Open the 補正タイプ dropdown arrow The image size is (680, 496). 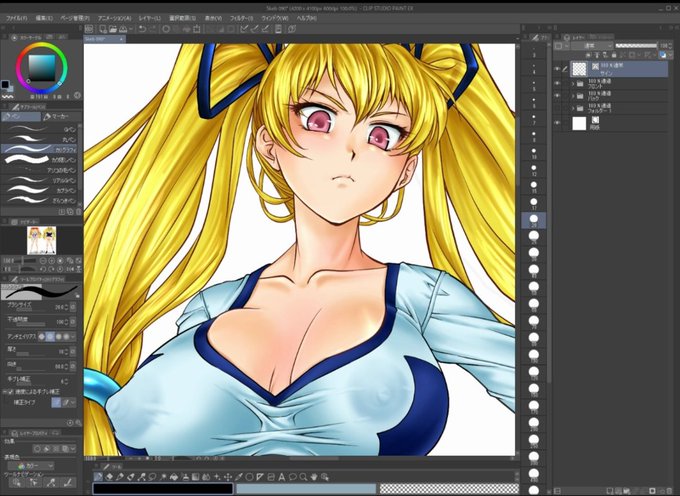click(73, 403)
